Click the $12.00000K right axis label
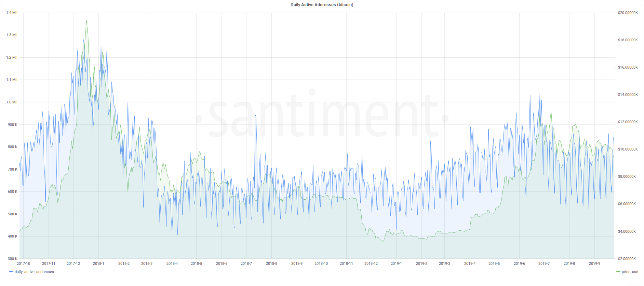This screenshot has height=286, width=644. (x=628, y=122)
